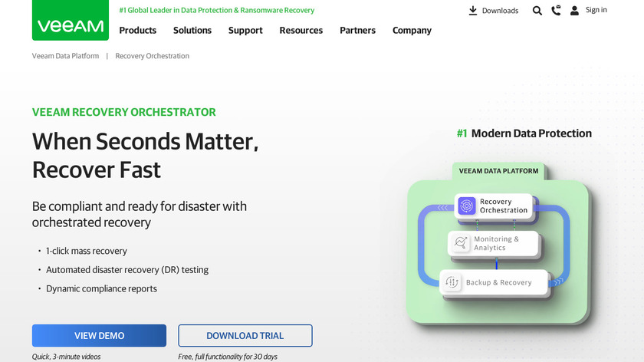Click the VEEAM DATA PLATFORM tab label
The width and height of the screenshot is (644, 362).
coord(498,171)
